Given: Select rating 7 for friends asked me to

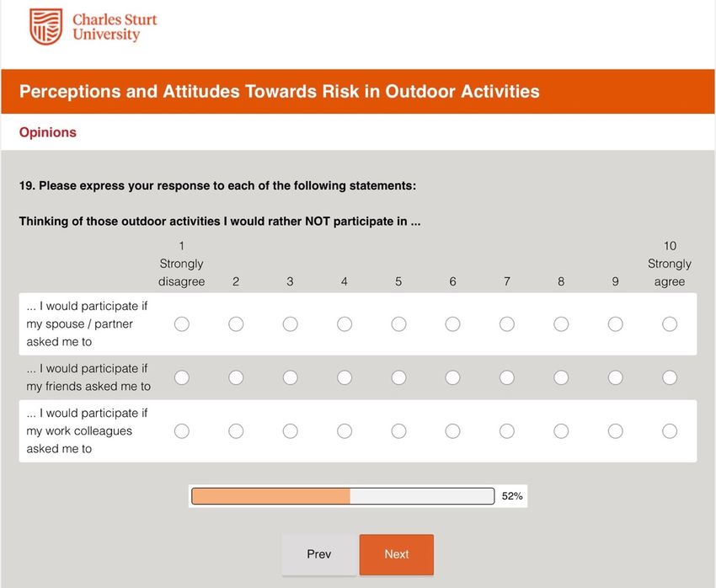Looking at the screenshot, I should (x=507, y=377).
